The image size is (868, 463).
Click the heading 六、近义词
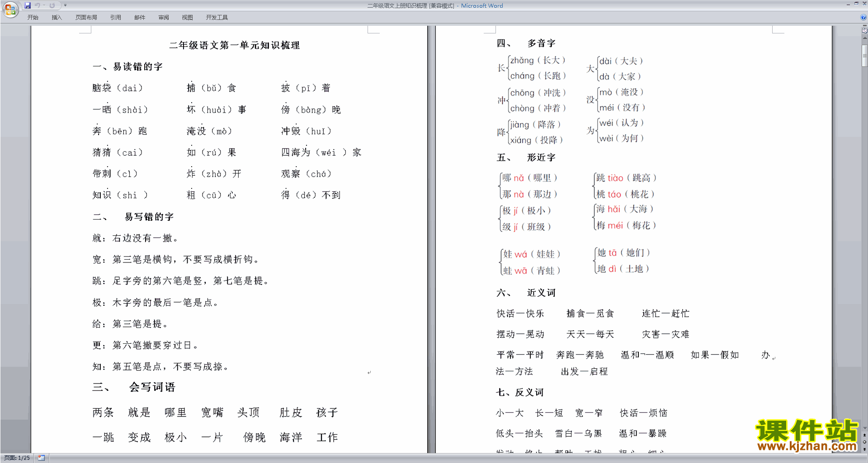tap(526, 293)
